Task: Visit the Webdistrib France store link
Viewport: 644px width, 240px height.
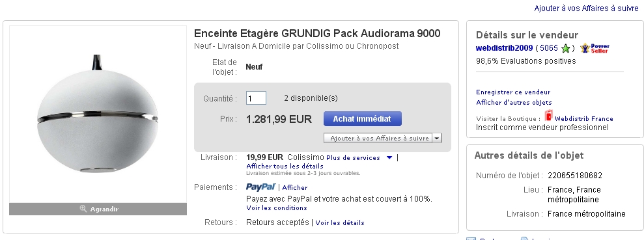Action: pos(583,118)
